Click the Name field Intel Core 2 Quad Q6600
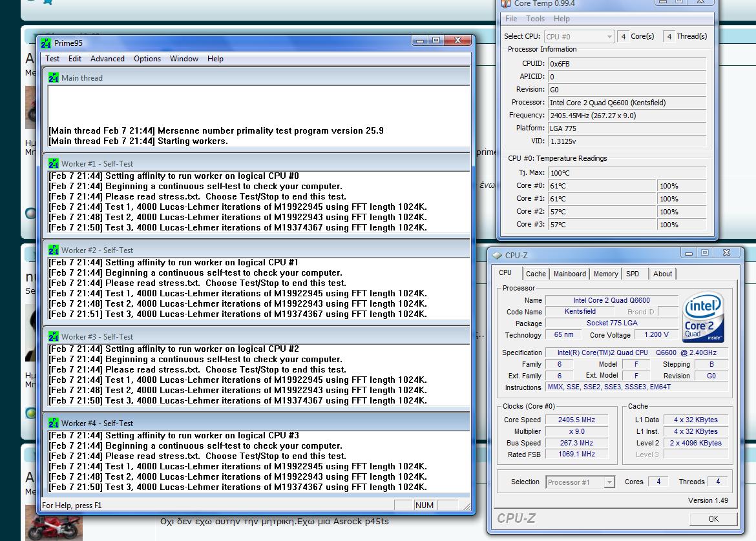The height and width of the screenshot is (541, 756). [611, 300]
